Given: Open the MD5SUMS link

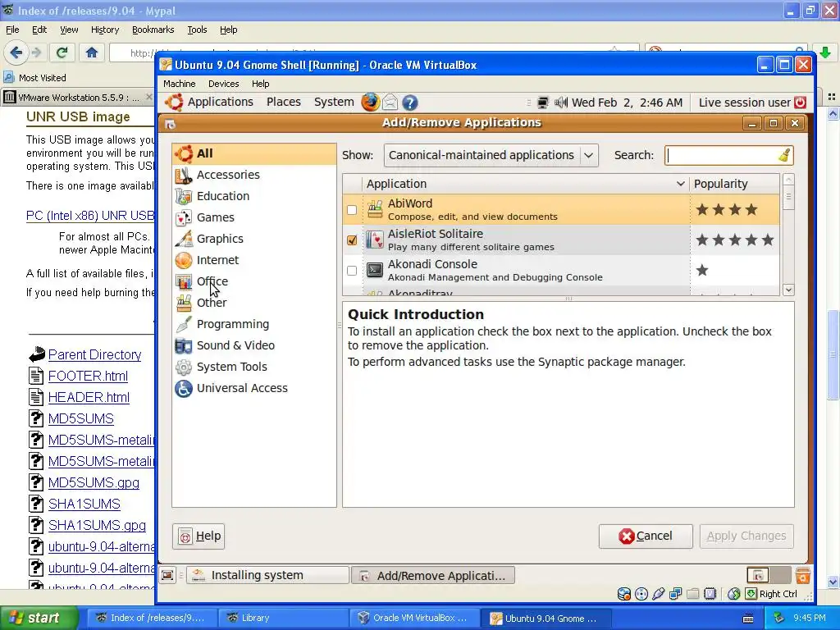Looking at the screenshot, I should tap(81, 419).
